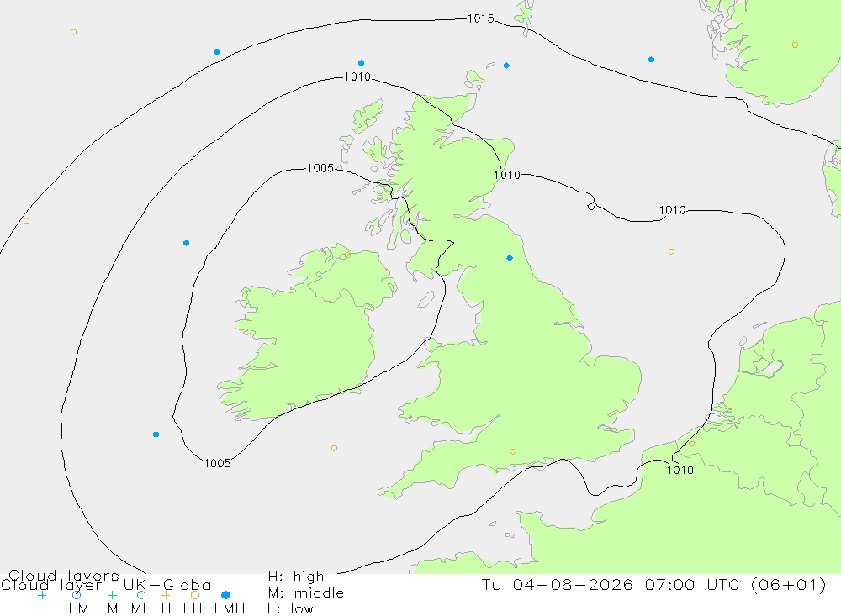Select the LH marker in the Celtic Sea
Viewport: 841px width, 616px height.
click(x=334, y=448)
